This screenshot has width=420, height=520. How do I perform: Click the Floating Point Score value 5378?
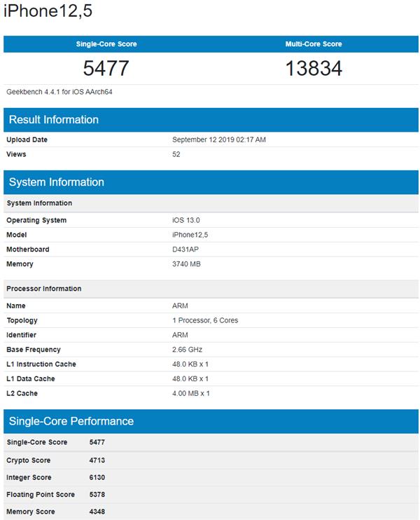(x=97, y=495)
